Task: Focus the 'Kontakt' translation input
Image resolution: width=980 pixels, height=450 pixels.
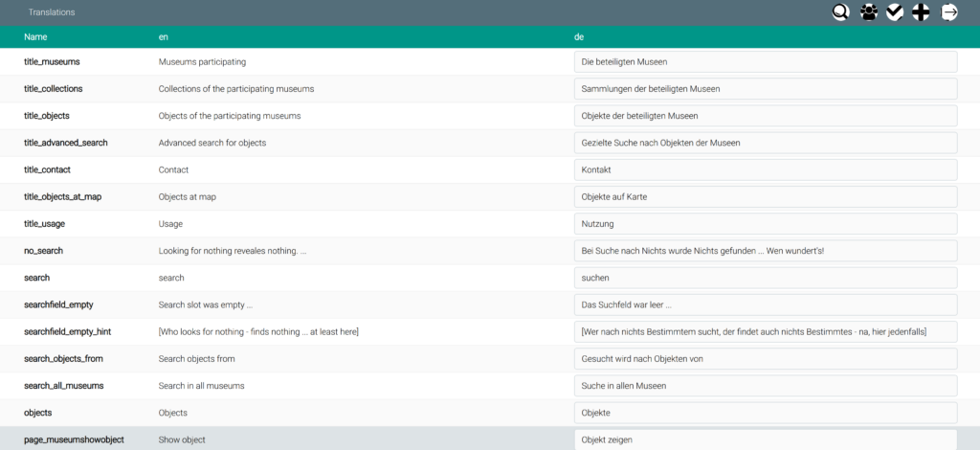Action: click(x=766, y=169)
